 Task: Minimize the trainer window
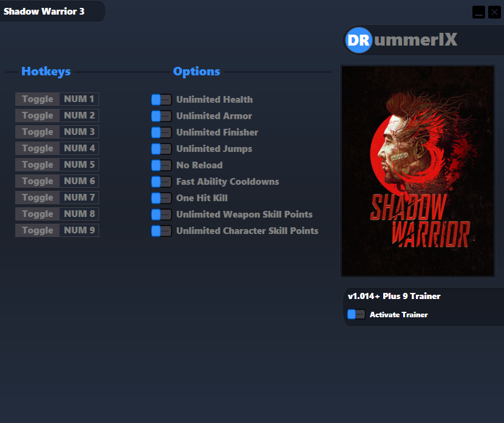click(x=478, y=12)
